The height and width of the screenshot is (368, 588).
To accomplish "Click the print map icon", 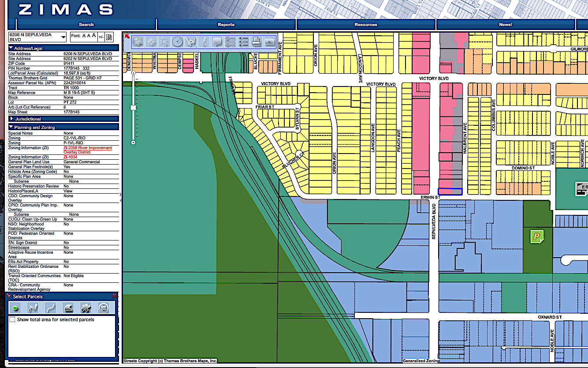I will [256, 42].
